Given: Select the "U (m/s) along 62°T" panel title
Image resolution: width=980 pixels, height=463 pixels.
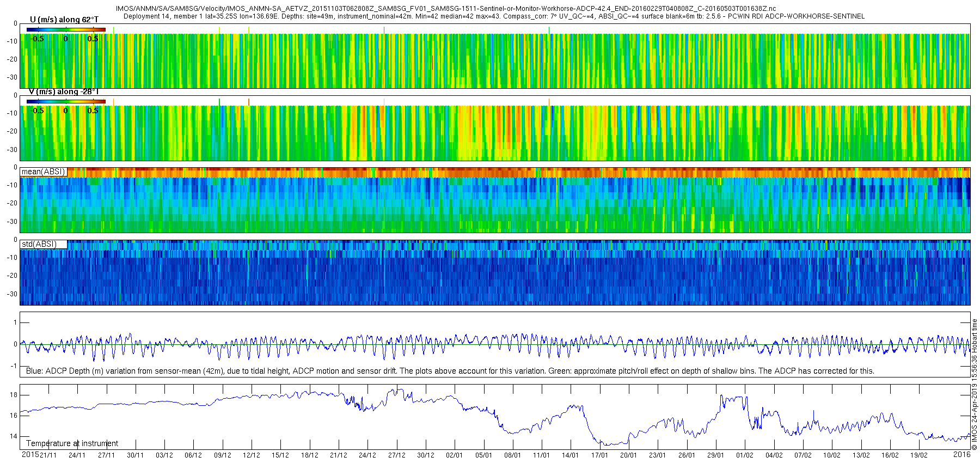Looking at the screenshot, I should pos(64,20).
